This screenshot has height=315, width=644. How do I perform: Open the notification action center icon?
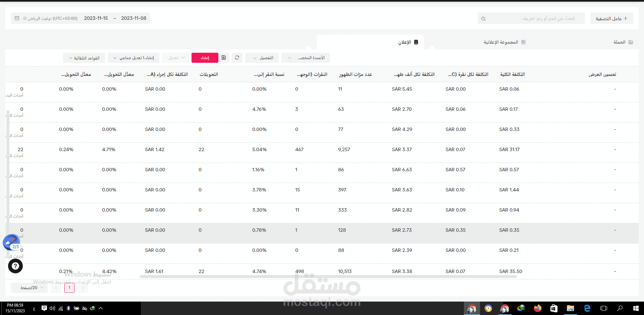[44, 308]
